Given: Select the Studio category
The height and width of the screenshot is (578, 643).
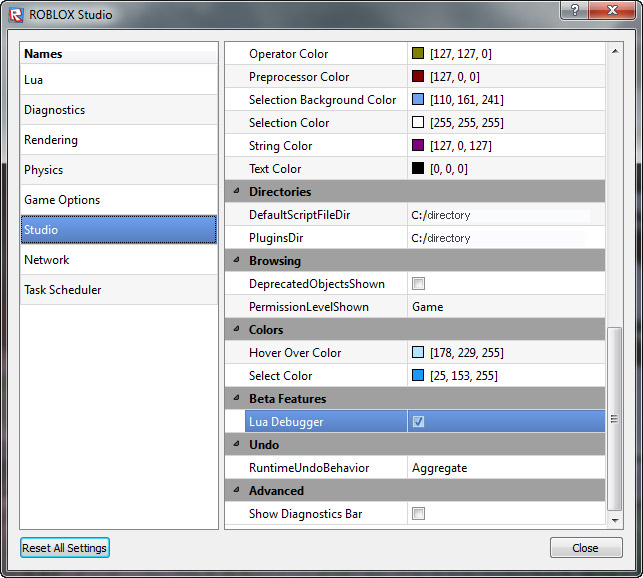Looking at the screenshot, I should 119,230.
